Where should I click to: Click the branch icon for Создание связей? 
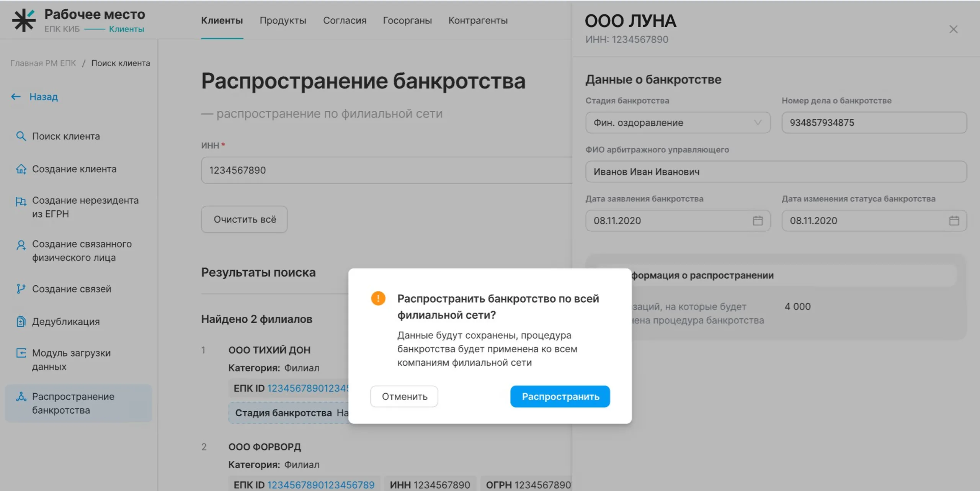pos(21,289)
